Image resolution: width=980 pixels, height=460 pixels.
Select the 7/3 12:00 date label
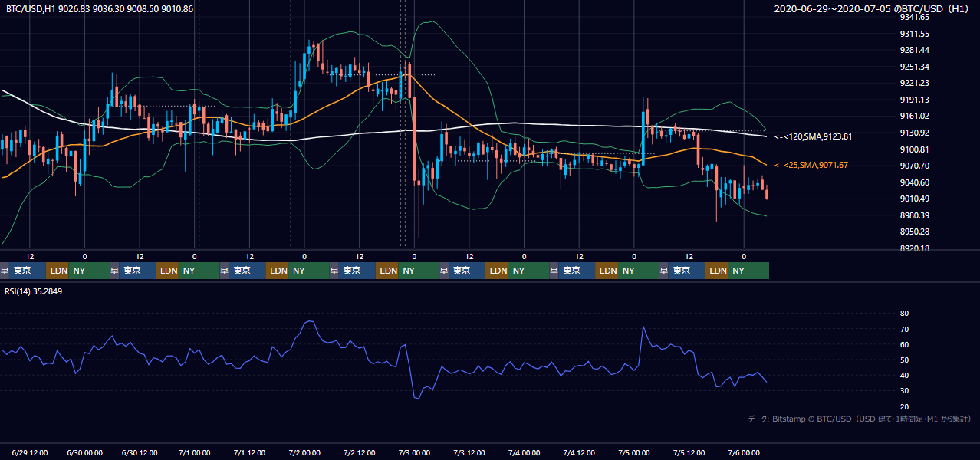469,452
